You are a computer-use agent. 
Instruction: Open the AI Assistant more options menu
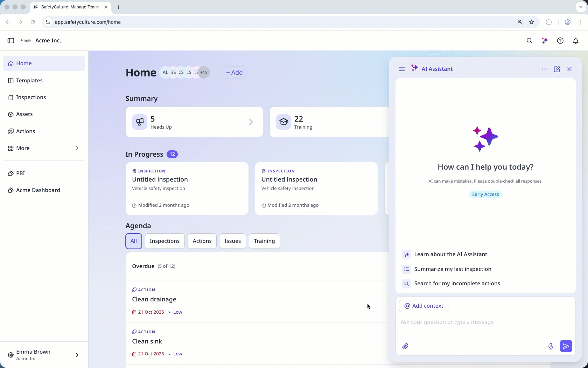pos(545,69)
